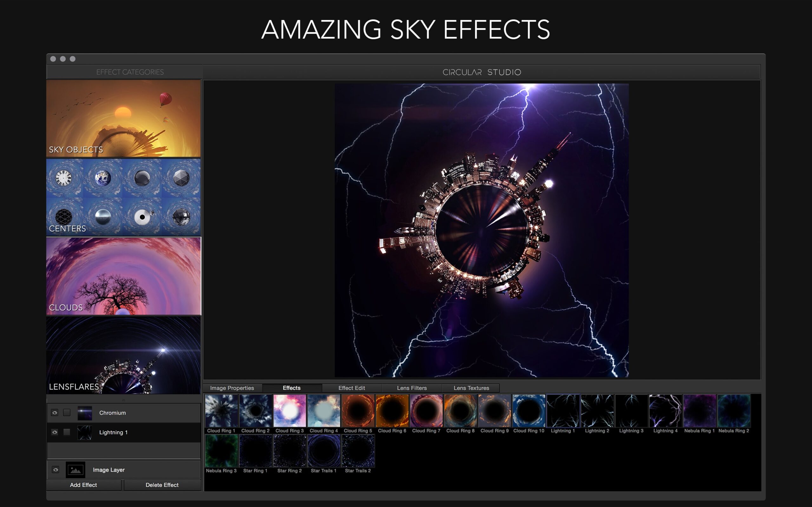812x507 pixels.
Task: Toggle the Image Layer eye icon
Action: [x=56, y=470]
